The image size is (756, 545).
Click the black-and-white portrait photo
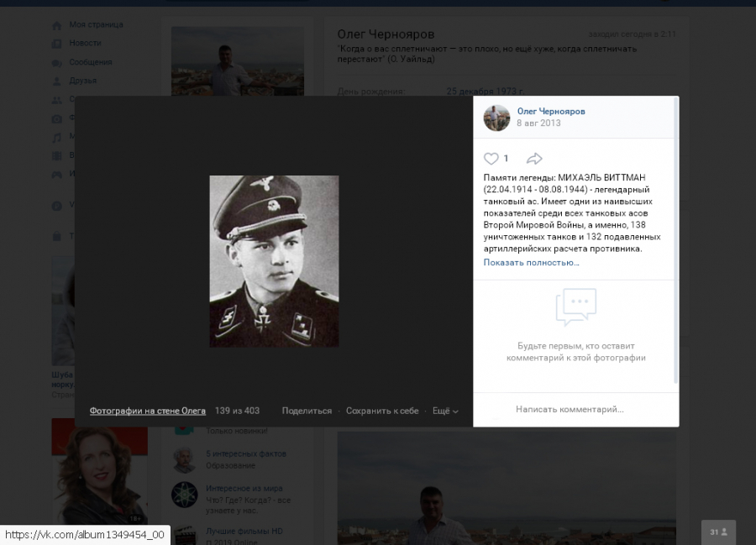[274, 261]
